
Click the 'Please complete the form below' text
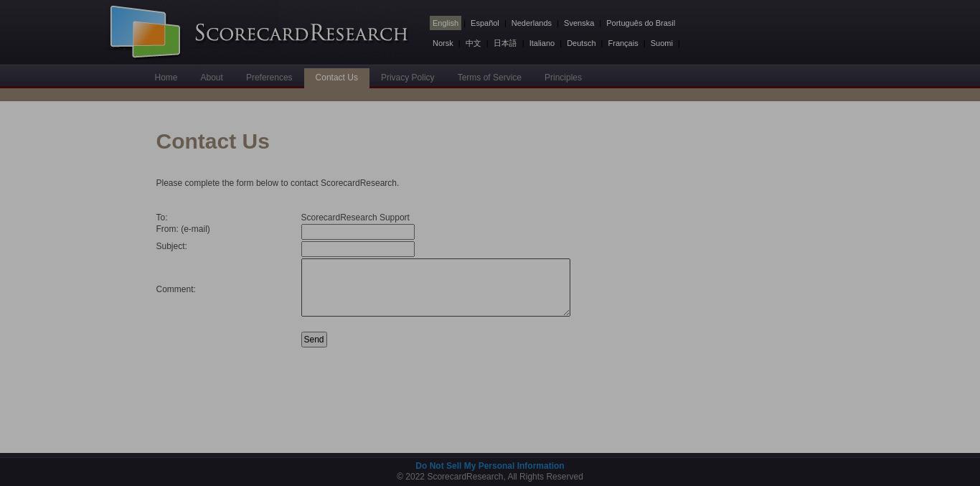[x=278, y=183]
